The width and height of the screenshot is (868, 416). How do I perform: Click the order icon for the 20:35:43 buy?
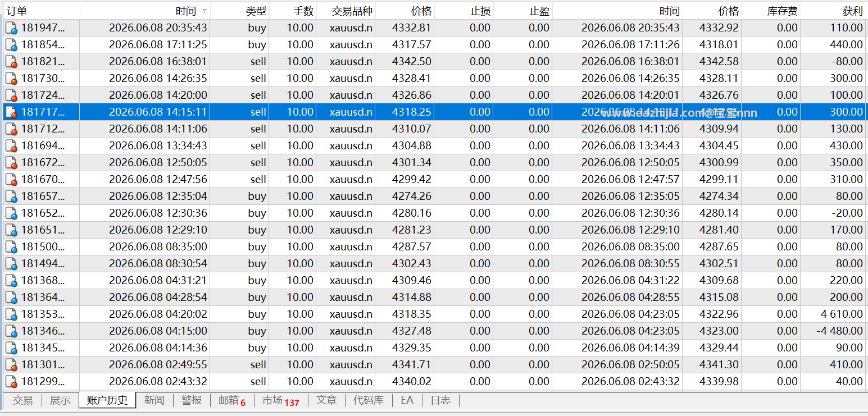pyautogui.click(x=11, y=28)
